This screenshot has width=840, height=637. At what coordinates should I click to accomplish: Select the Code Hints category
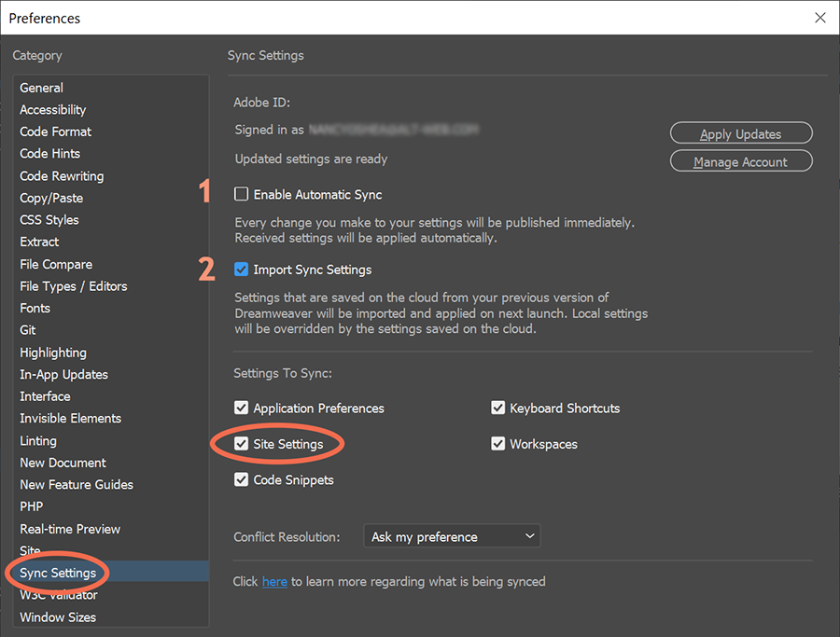coord(111,154)
